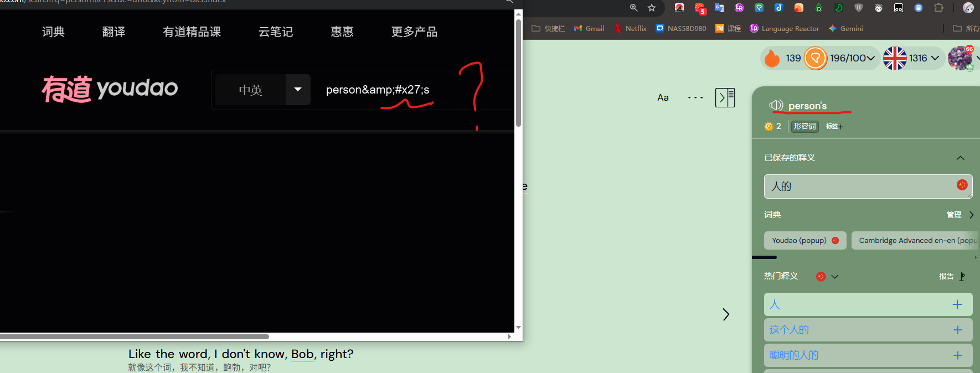Open the Youdao (popup) dictionary
980x373 pixels.
pyautogui.click(x=799, y=240)
